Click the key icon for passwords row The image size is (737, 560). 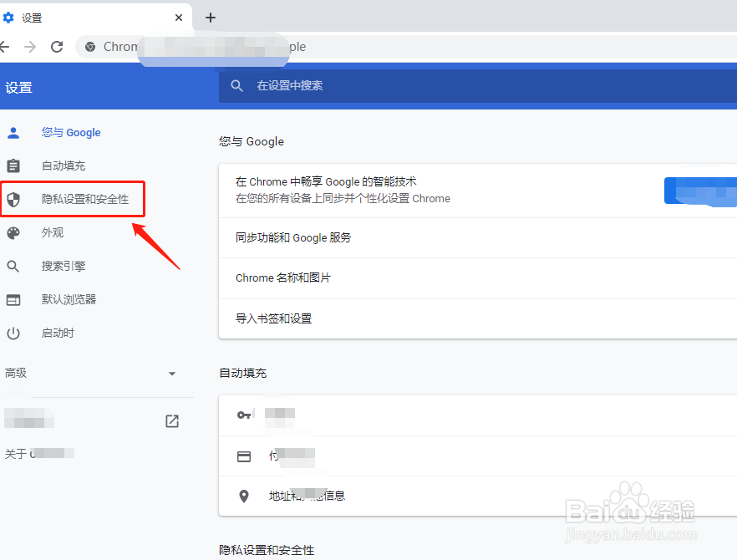(x=244, y=415)
